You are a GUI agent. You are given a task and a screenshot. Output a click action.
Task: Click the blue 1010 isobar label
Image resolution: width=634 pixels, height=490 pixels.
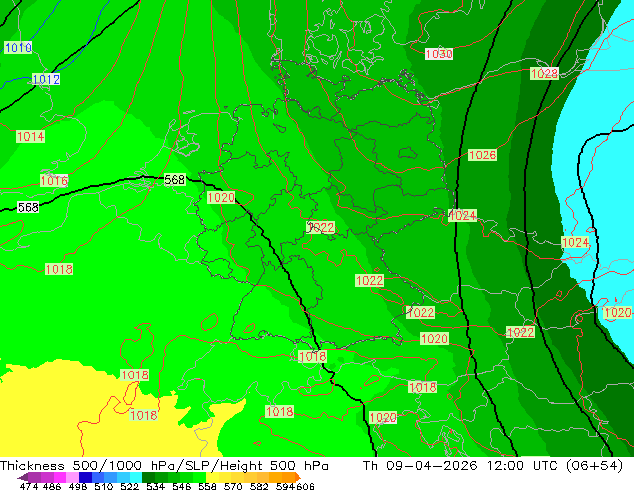point(18,48)
